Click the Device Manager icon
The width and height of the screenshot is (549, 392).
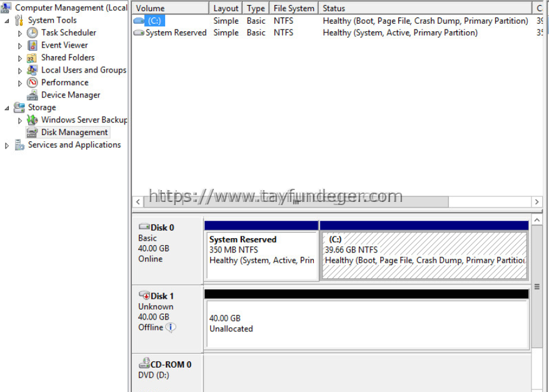tap(33, 95)
